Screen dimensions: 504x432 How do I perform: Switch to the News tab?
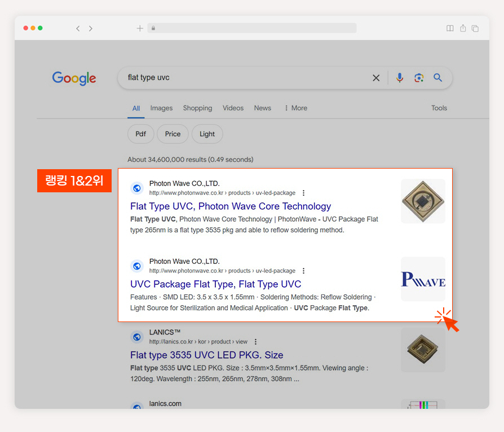[263, 108]
